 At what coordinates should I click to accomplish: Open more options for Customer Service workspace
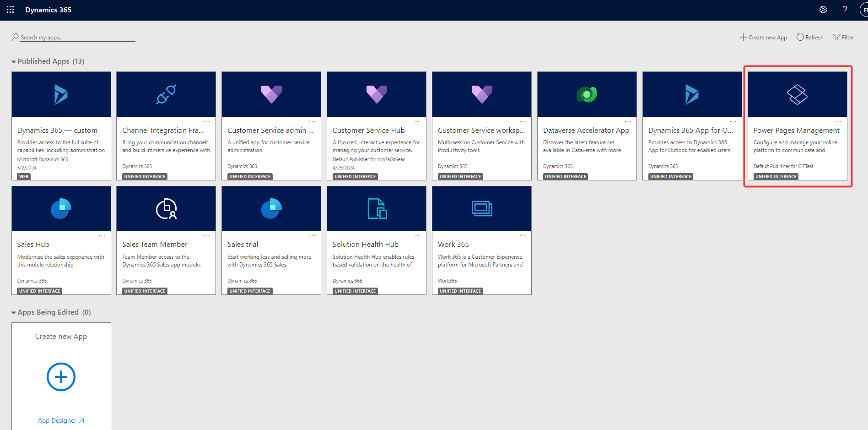pos(523,121)
